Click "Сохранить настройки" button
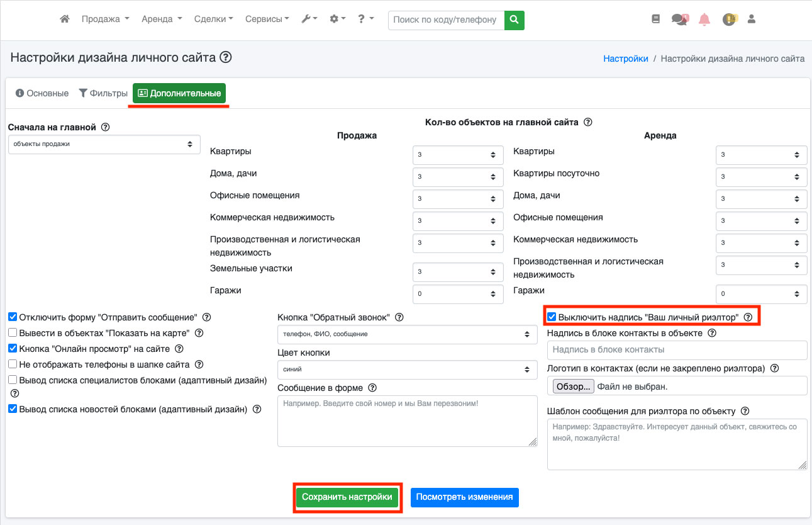The width and height of the screenshot is (812, 525). [x=347, y=497]
